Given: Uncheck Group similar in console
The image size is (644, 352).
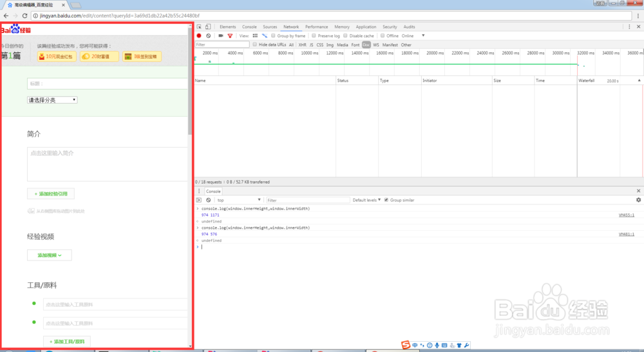Looking at the screenshot, I should 386,200.
